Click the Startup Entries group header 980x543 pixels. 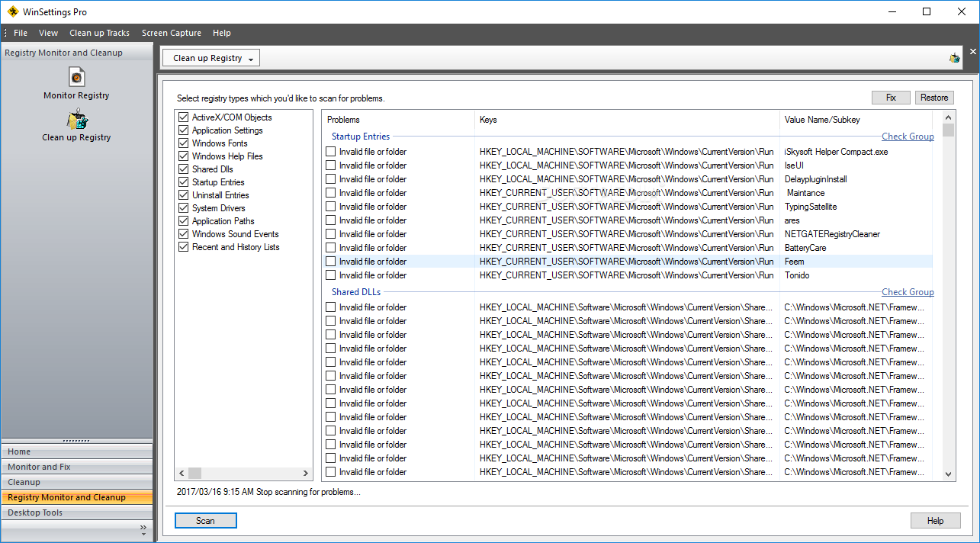point(361,137)
